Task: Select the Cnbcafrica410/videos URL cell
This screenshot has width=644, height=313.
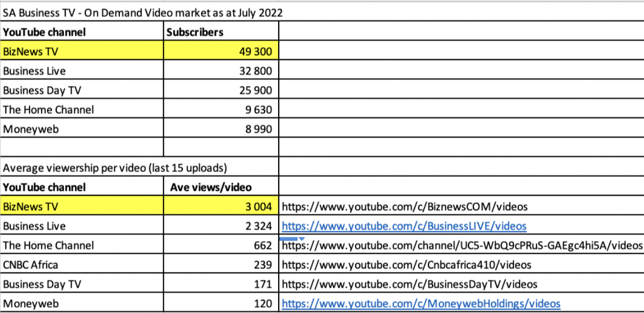Action: (x=461, y=264)
